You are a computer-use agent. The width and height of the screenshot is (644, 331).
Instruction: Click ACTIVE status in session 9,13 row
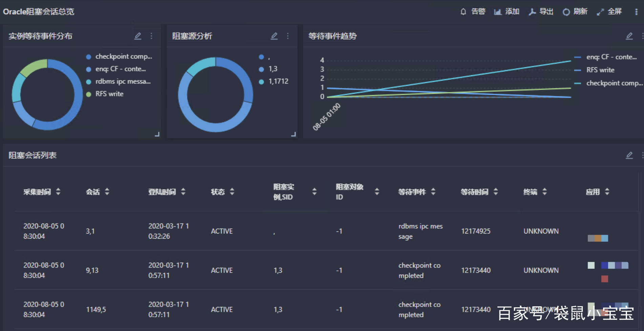click(x=222, y=270)
